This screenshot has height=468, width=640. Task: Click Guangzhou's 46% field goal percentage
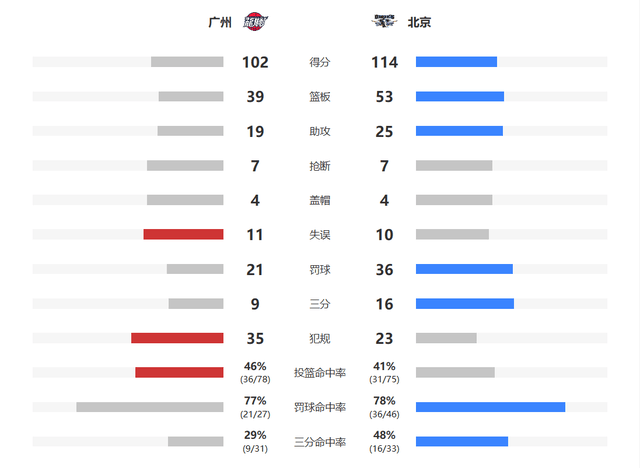click(x=255, y=366)
